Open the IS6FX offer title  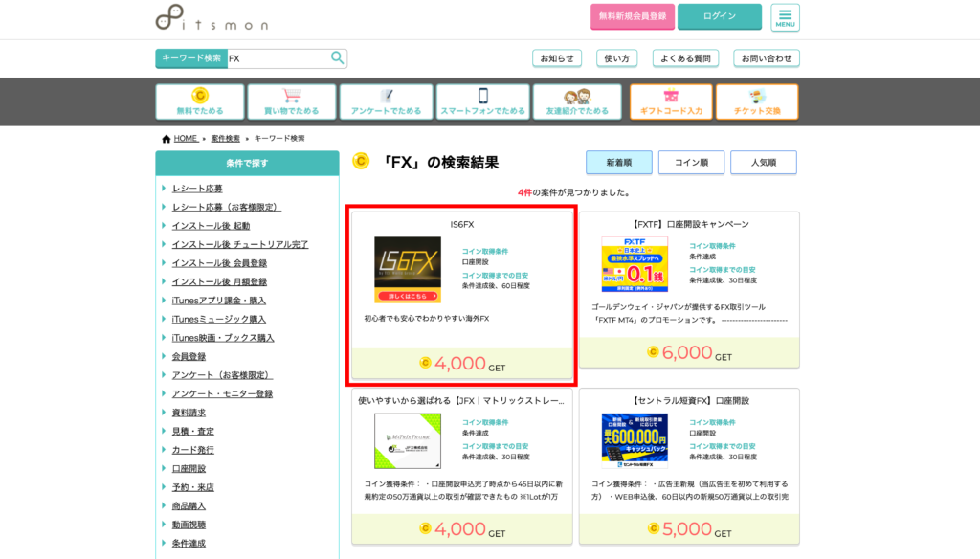coord(462,225)
